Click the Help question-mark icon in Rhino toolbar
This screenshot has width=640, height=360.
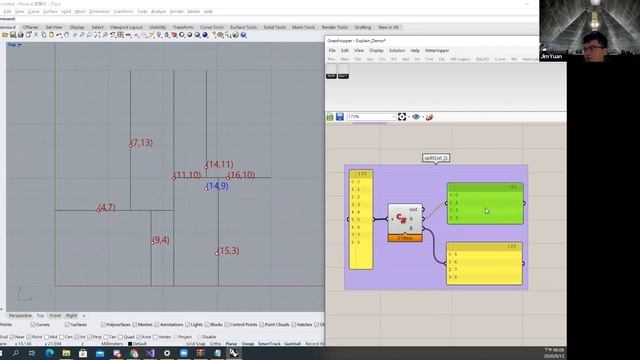243,35
